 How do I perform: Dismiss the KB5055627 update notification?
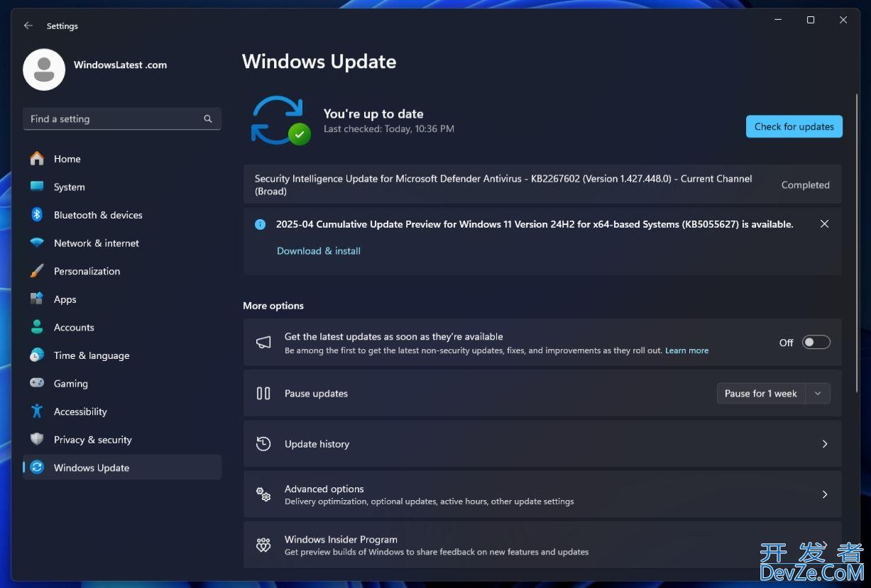[x=824, y=224]
